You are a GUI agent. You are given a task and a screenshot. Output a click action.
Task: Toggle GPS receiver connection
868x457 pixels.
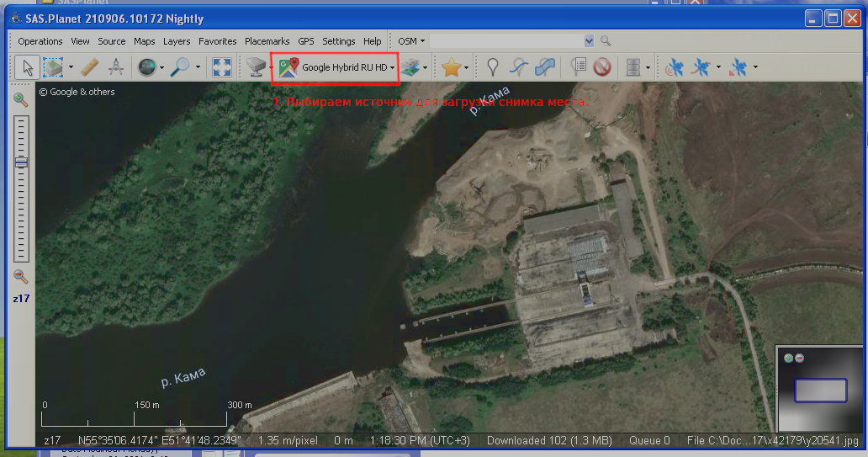point(675,67)
